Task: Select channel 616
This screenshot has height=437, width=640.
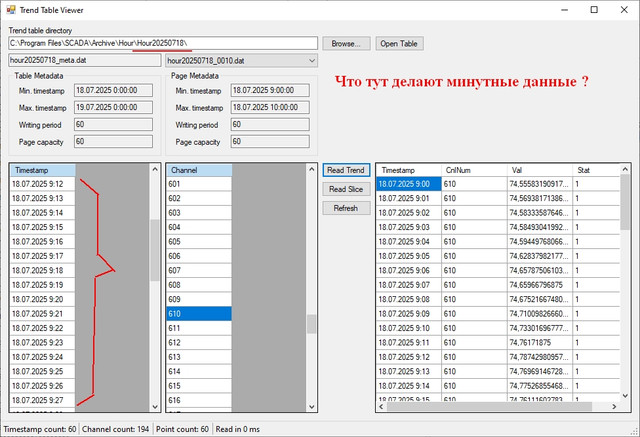Action: [199, 400]
